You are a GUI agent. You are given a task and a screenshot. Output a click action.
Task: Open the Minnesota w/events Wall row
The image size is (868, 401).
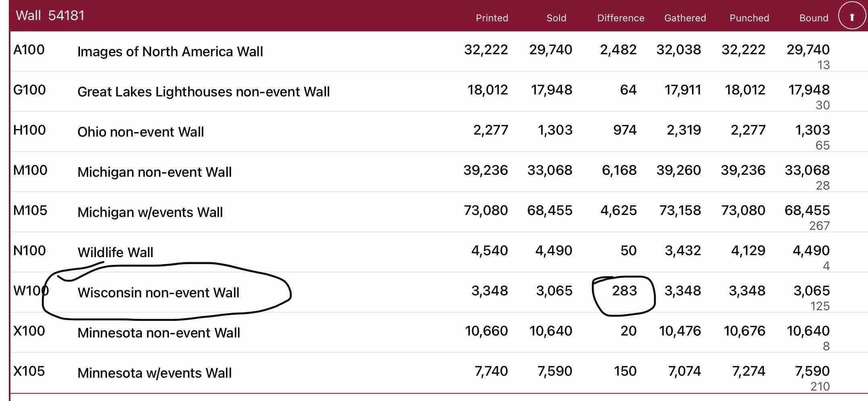tap(154, 373)
